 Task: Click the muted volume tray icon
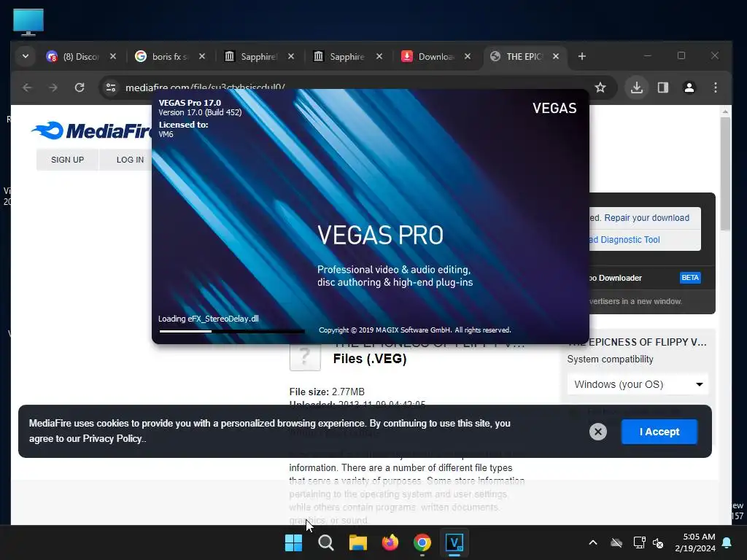(x=658, y=542)
